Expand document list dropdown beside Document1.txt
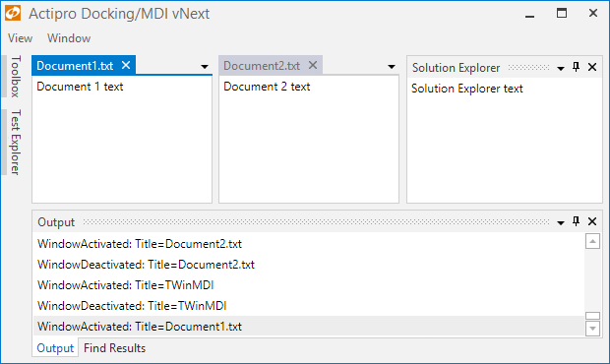Image resolution: width=610 pixels, height=364 pixels. [205, 67]
